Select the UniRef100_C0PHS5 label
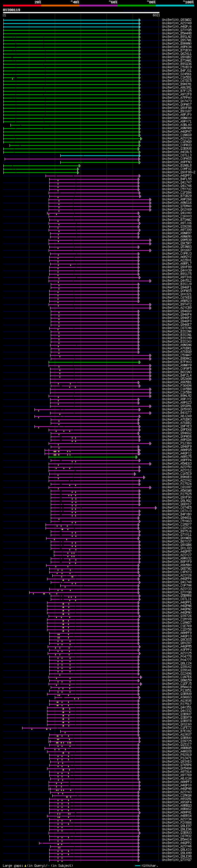This screenshot has width=197, height=868. [177, 159]
